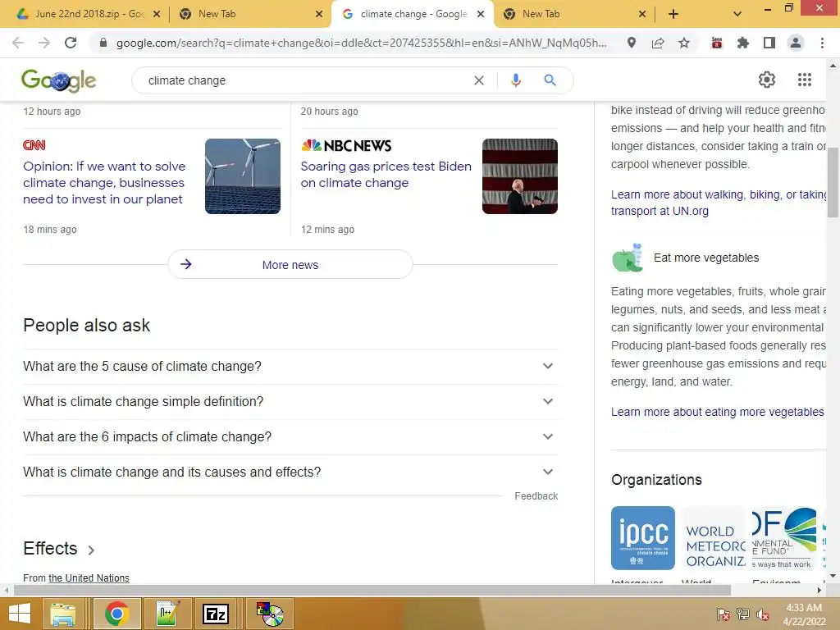Expand the Effects section chevron
Viewport: 840px width, 630px height.
(x=91, y=550)
